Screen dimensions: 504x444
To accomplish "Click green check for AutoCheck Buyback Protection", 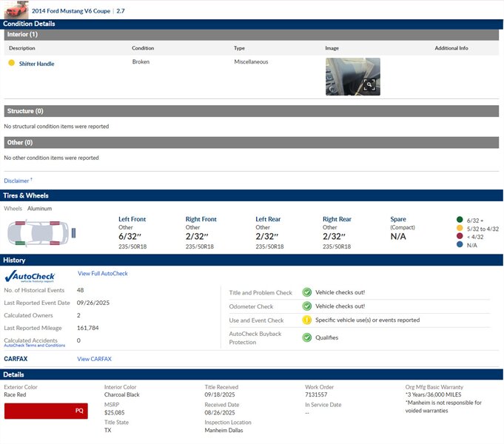I will point(306,337).
